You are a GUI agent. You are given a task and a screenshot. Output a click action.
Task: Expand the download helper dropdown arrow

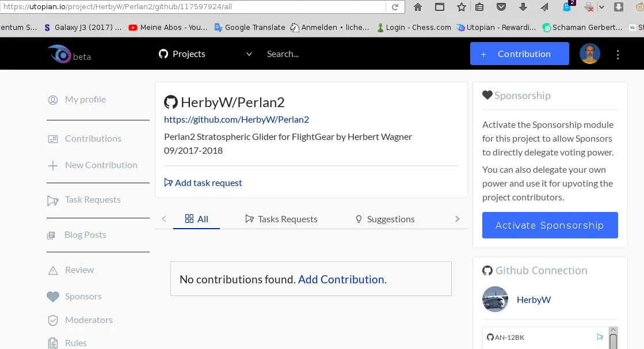(601, 7)
